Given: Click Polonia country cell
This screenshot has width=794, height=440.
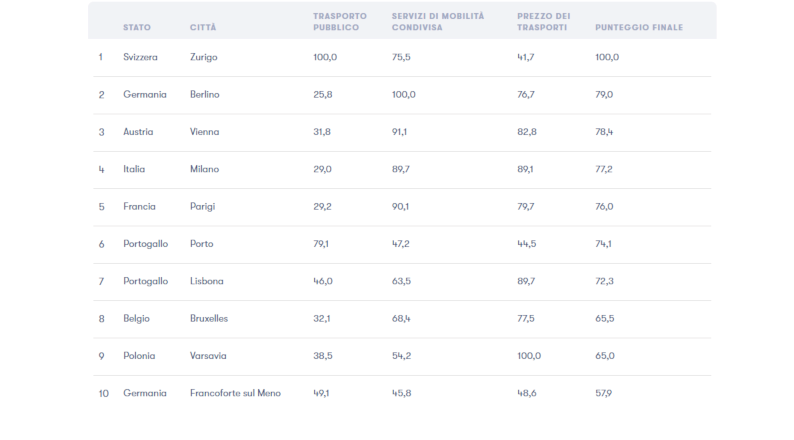Looking at the screenshot, I should (139, 356).
